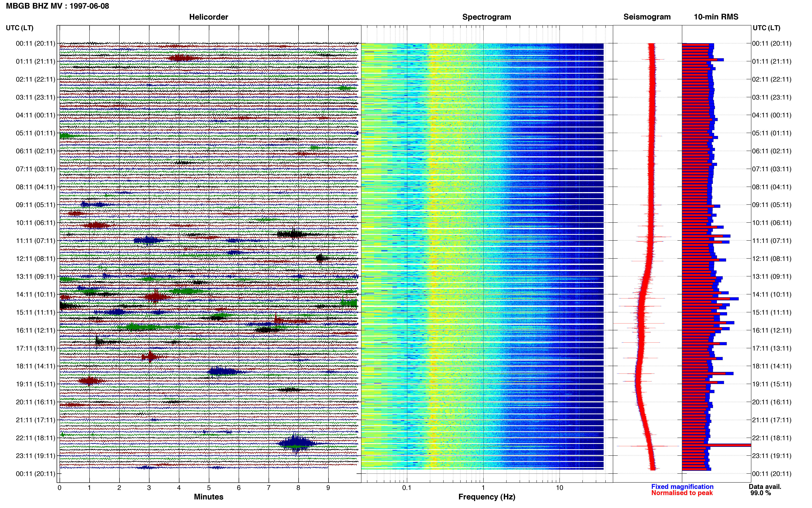Click the '99.0 %' data availability value
This screenshot has height=508, width=812.
pos(761,493)
